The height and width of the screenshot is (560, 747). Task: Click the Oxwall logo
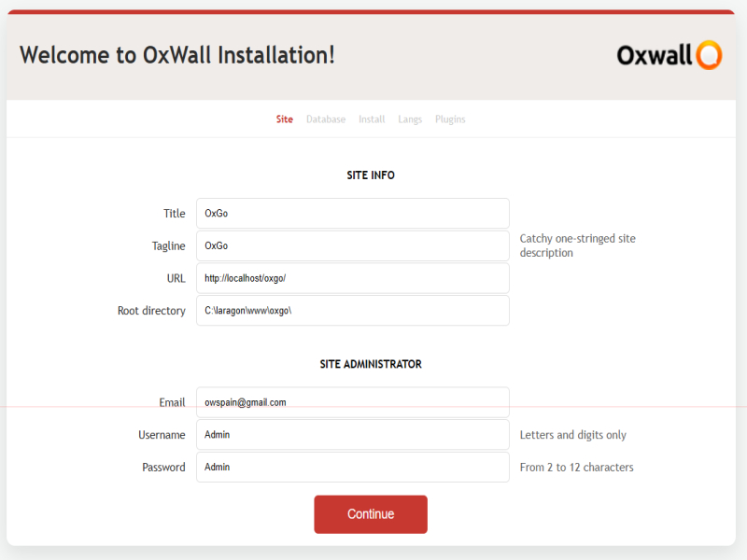coord(669,55)
